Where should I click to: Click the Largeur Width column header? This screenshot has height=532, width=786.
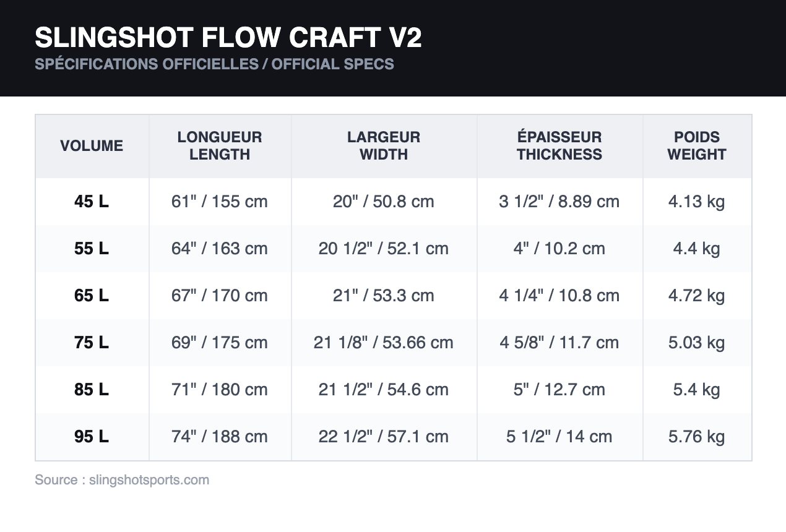[384, 146]
